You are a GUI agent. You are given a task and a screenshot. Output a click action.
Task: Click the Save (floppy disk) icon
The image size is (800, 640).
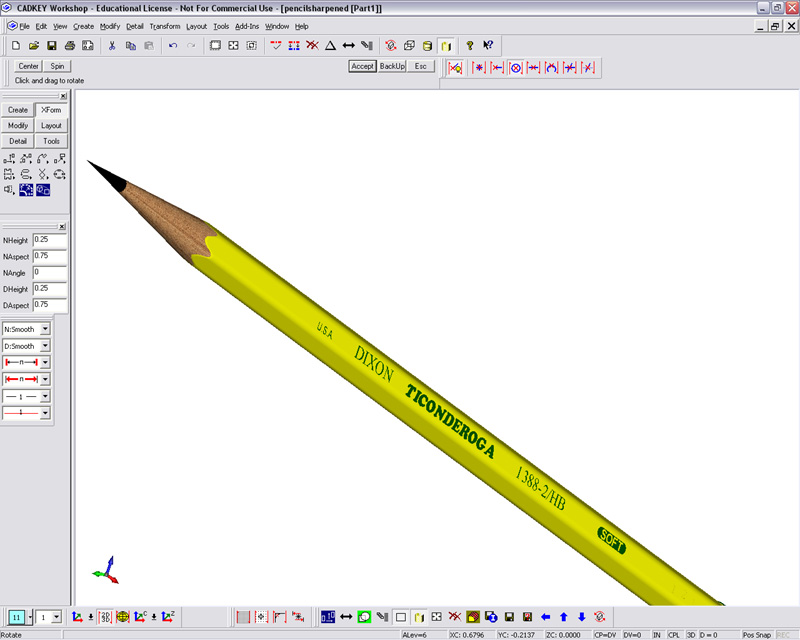pos(51,45)
